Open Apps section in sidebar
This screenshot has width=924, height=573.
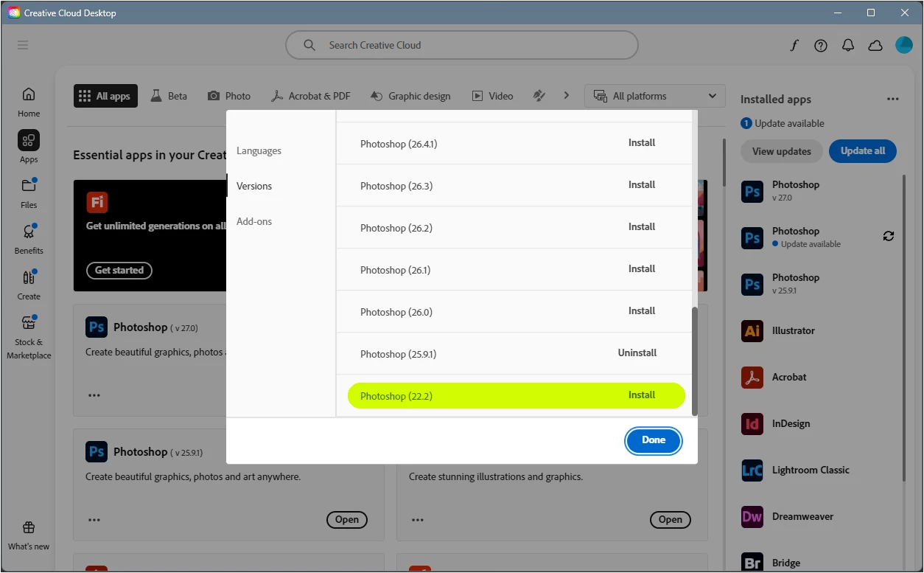click(x=29, y=147)
